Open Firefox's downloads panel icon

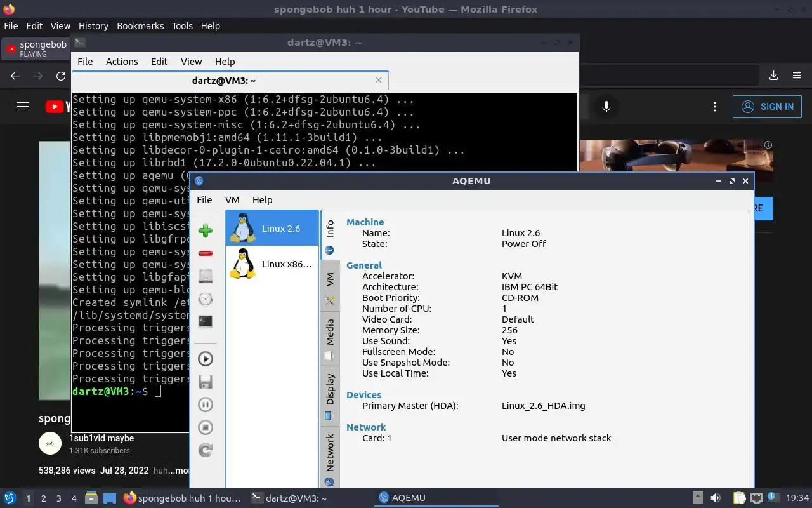tap(774, 76)
